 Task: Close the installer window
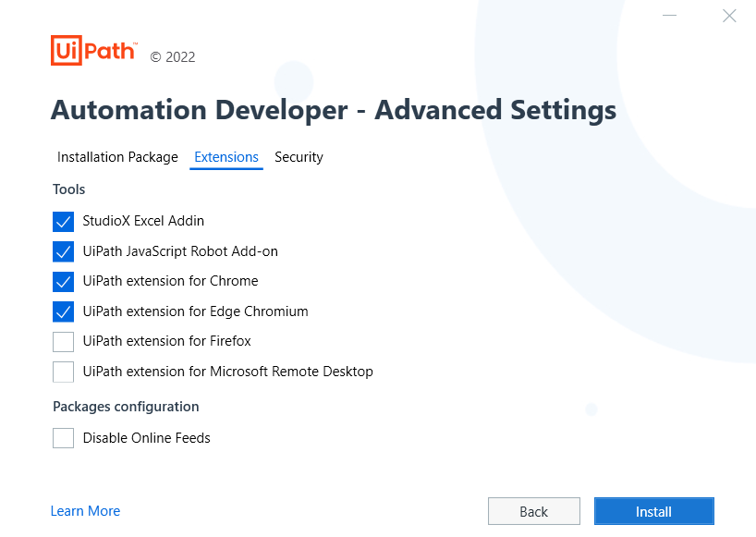[729, 15]
